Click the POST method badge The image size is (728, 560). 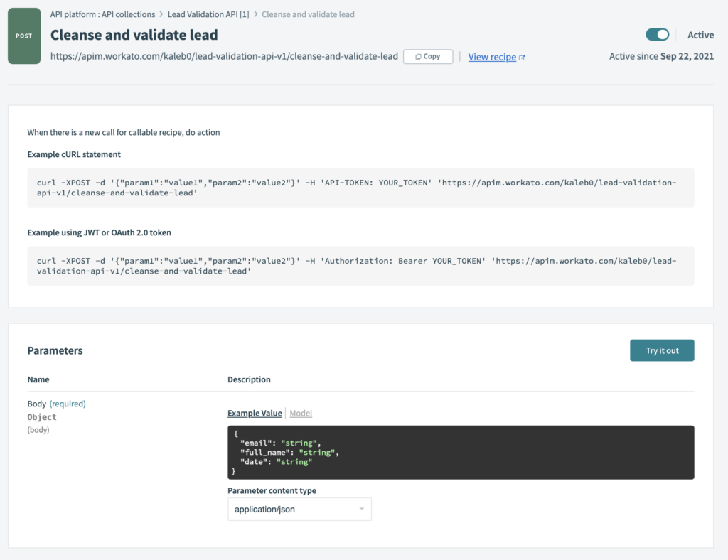[23, 36]
